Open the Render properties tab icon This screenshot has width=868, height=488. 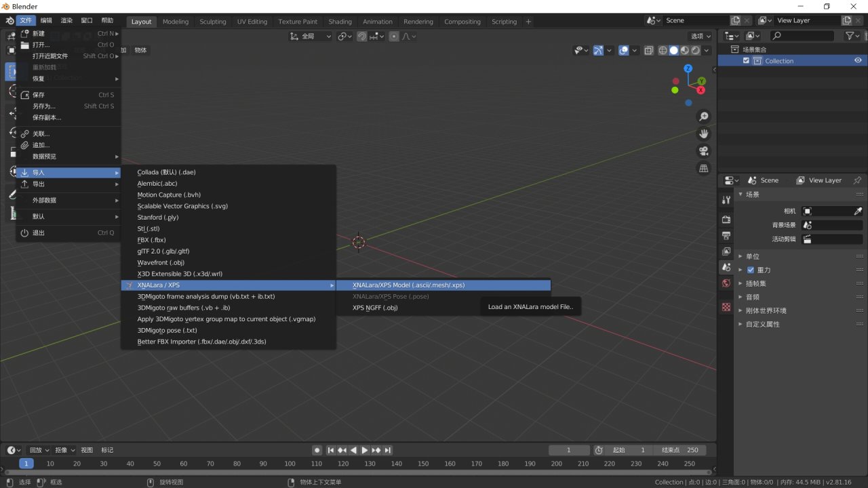pyautogui.click(x=726, y=220)
